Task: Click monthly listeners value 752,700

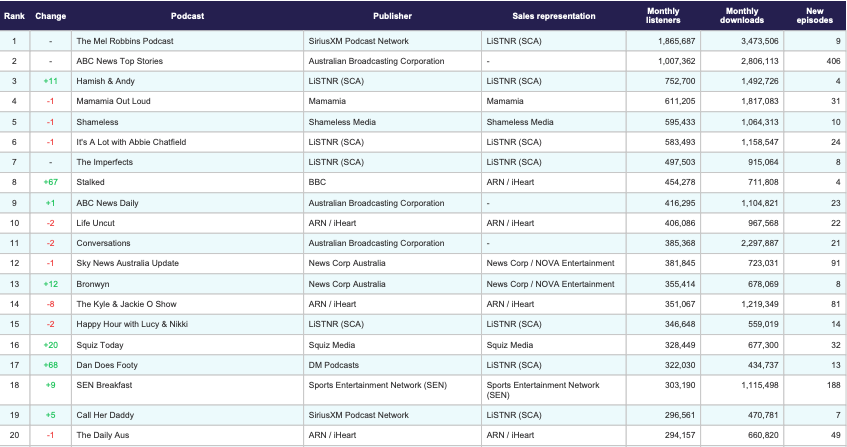Action: [680, 81]
